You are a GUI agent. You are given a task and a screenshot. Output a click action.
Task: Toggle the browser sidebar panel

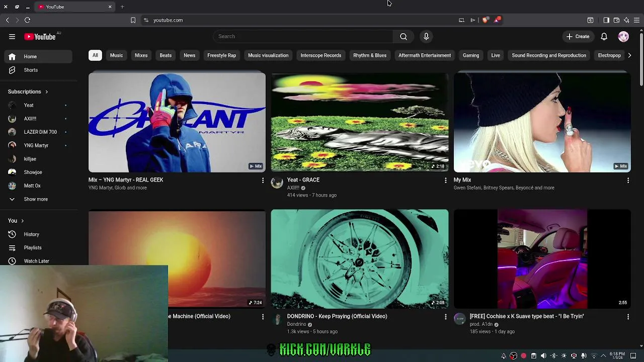[x=606, y=20]
